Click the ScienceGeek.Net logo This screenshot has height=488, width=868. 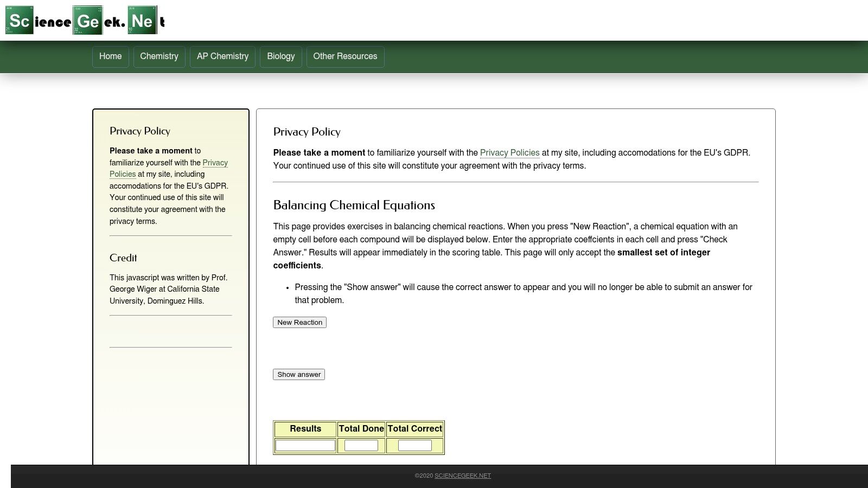point(85,20)
